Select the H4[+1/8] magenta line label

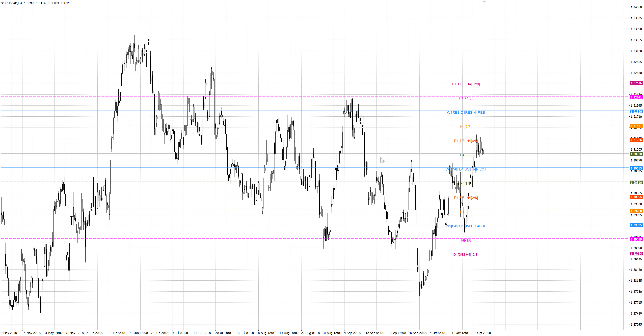[466, 98]
